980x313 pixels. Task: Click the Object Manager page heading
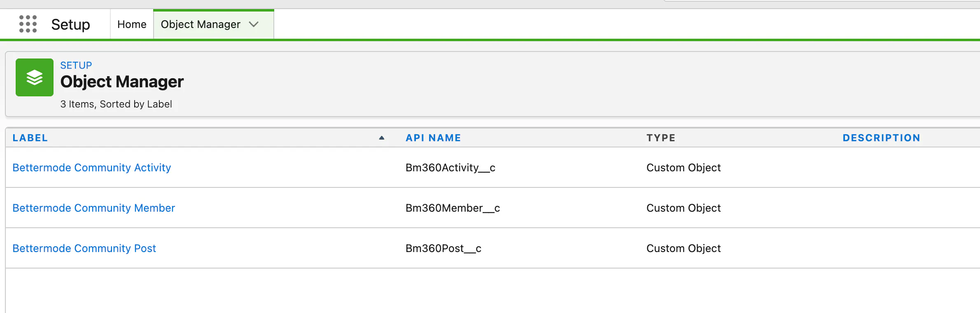tap(122, 82)
